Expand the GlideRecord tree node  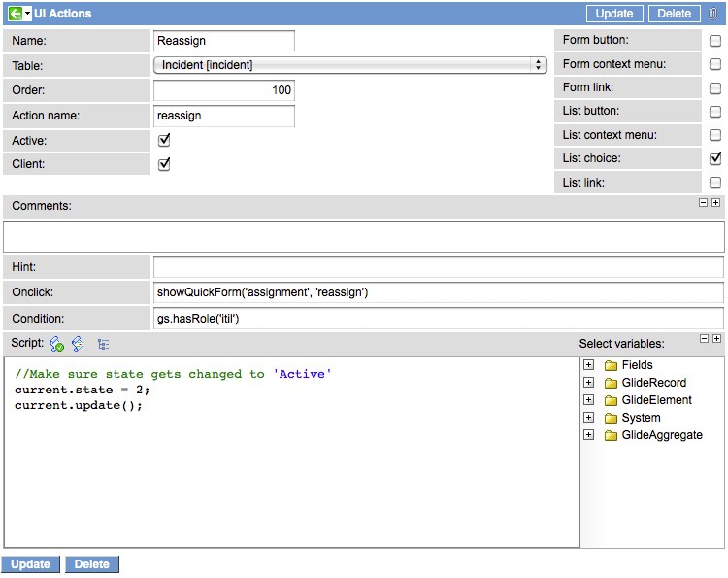point(588,383)
